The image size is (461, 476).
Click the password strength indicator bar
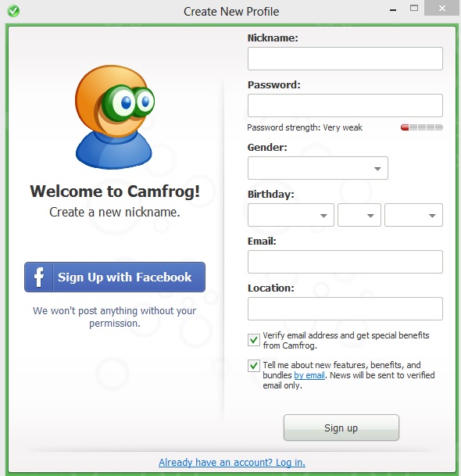[x=422, y=127]
